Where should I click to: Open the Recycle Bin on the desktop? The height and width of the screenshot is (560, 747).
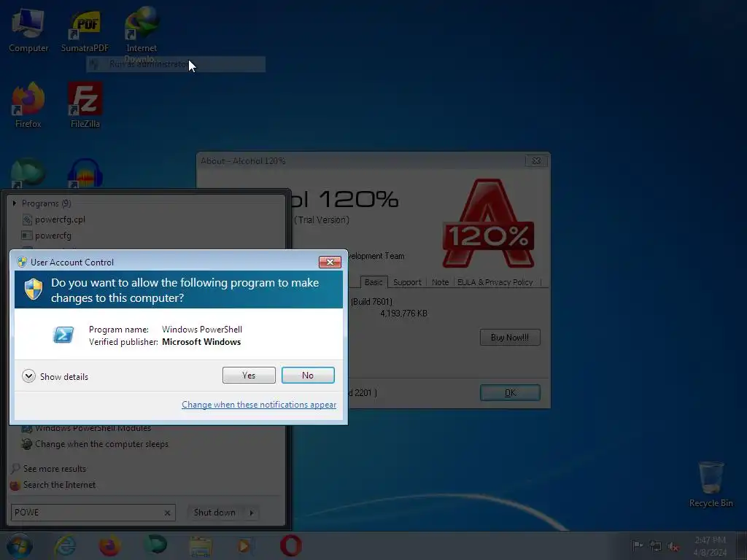(711, 485)
